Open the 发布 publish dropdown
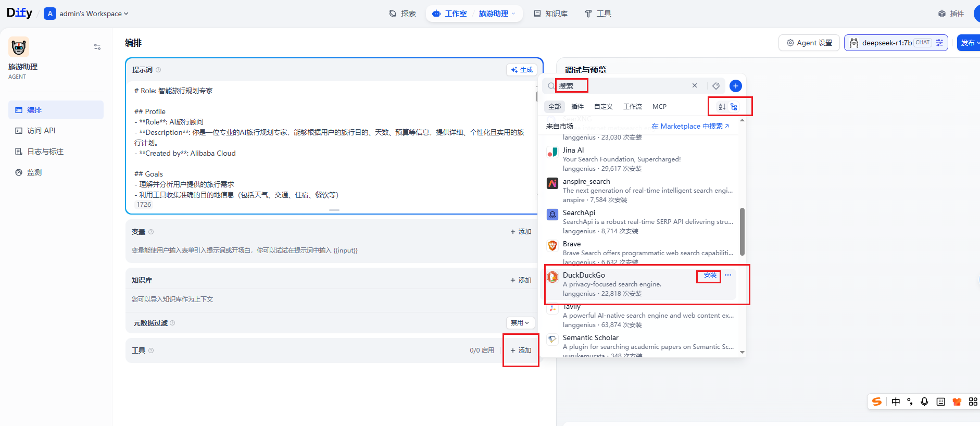 coord(969,43)
